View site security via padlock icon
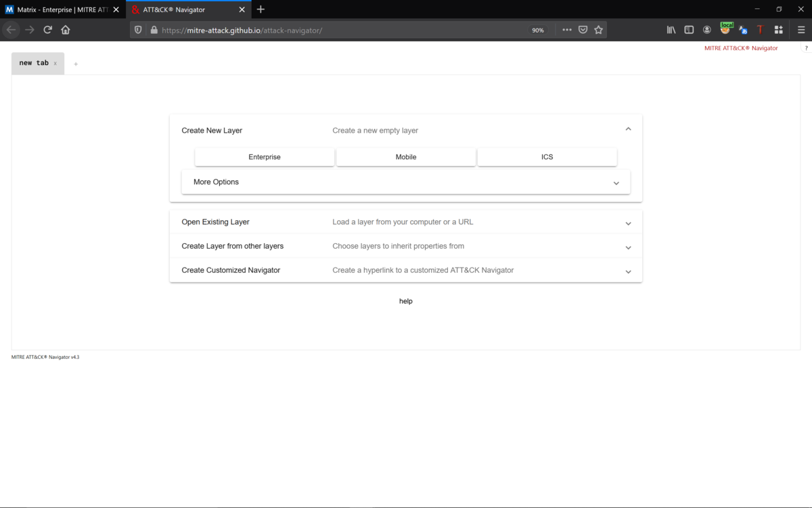The width and height of the screenshot is (812, 508). [x=154, y=30]
